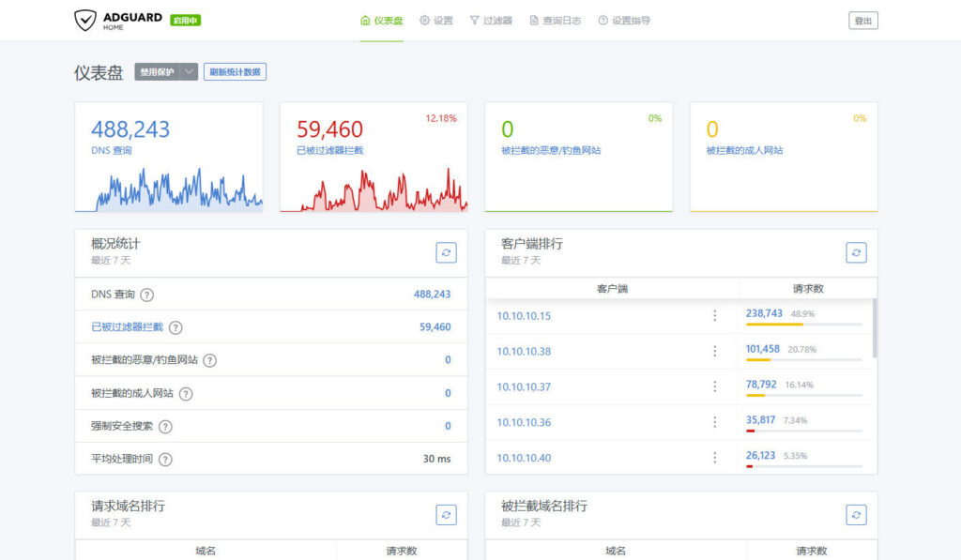Expand the 禁用保护 dropdown arrow
The image size is (961, 560).
189,72
